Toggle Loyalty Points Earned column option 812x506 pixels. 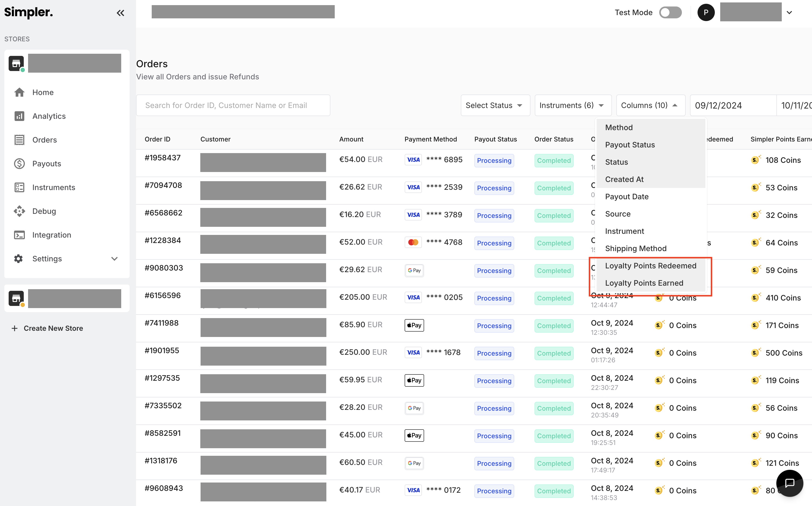pyautogui.click(x=651, y=283)
